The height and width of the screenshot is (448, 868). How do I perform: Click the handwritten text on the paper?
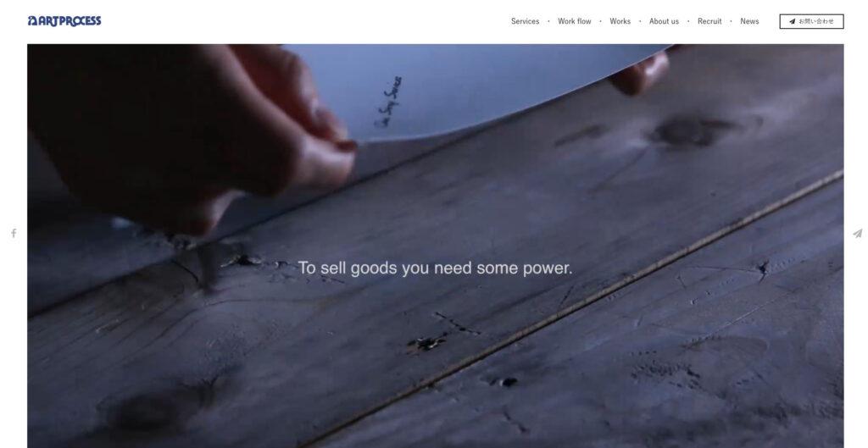click(x=389, y=102)
